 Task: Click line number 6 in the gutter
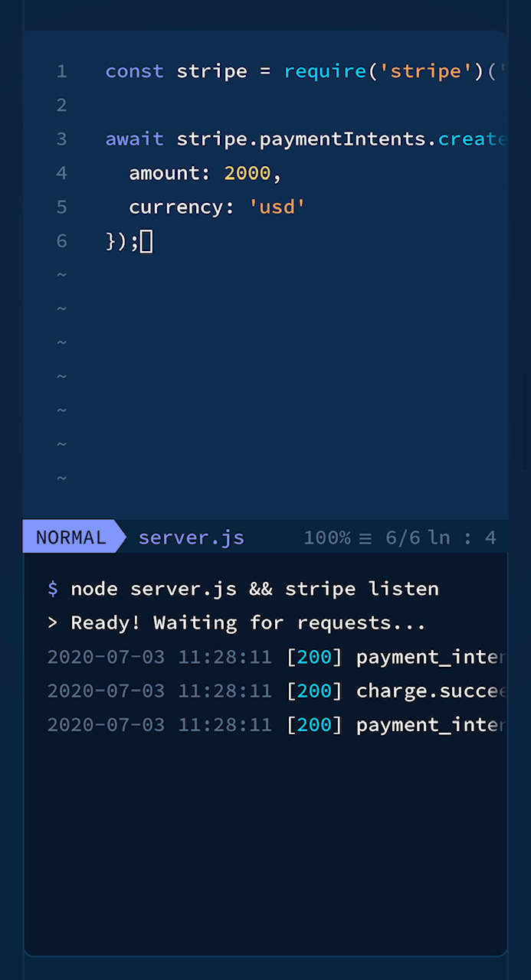(62, 241)
